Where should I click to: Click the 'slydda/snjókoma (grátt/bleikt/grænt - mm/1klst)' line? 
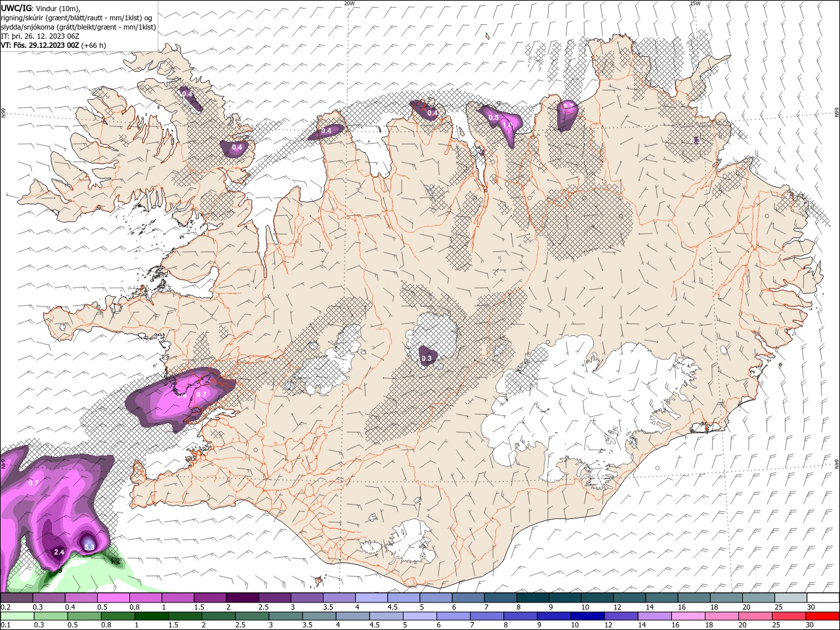(78, 27)
